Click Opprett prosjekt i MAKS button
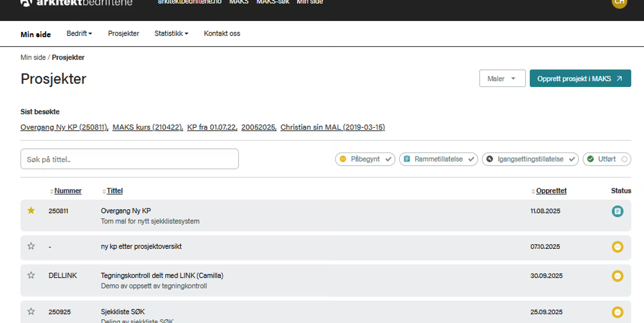This screenshot has width=644, height=323. [580, 78]
